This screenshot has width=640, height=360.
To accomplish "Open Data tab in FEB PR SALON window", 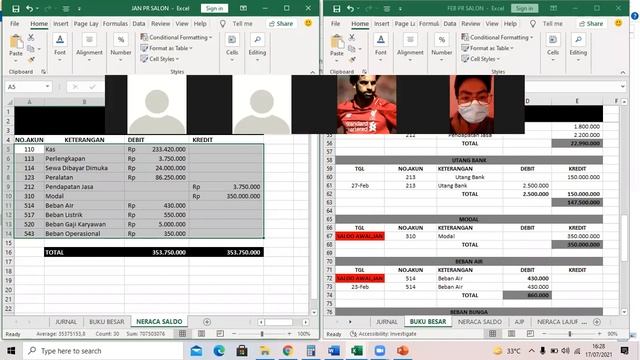I will point(450,24).
